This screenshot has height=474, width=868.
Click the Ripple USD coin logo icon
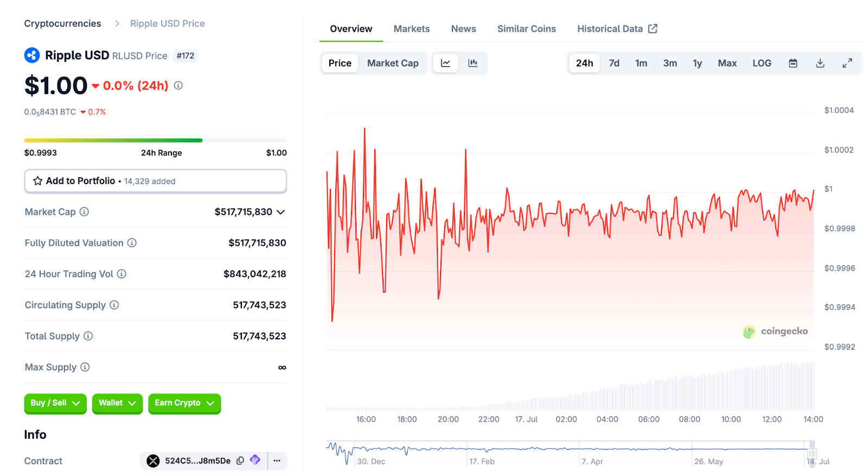click(32, 55)
